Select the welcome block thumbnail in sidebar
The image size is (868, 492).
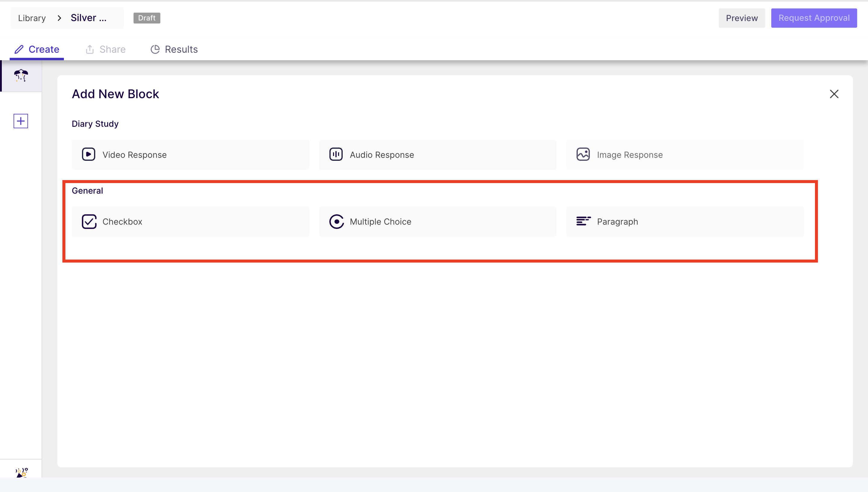point(21,76)
